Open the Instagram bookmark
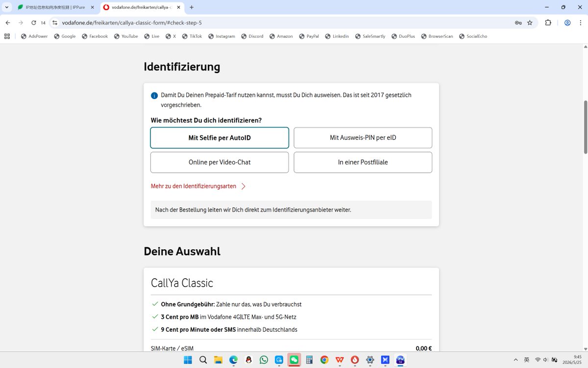This screenshot has height=368, width=588. pyautogui.click(x=221, y=36)
